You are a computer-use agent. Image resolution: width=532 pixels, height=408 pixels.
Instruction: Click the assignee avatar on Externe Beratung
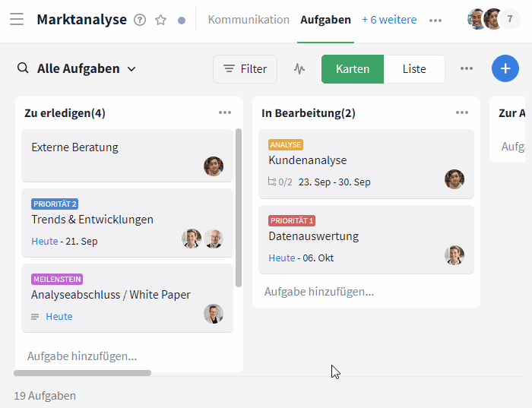(x=214, y=166)
